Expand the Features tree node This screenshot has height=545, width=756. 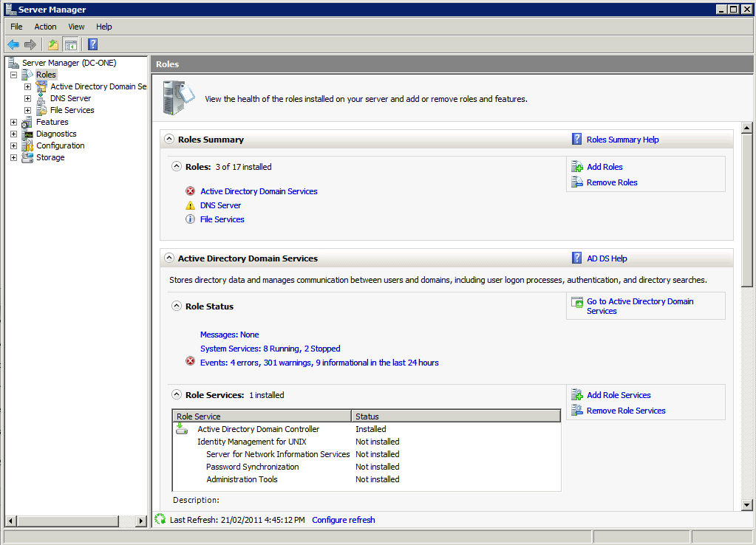pyautogui.click(x=13, y=121)
